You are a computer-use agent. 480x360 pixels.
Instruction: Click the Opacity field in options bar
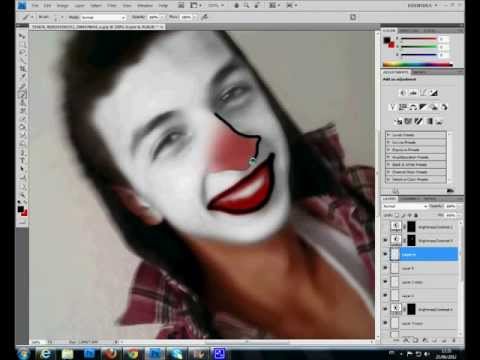(x=154, y=17)
